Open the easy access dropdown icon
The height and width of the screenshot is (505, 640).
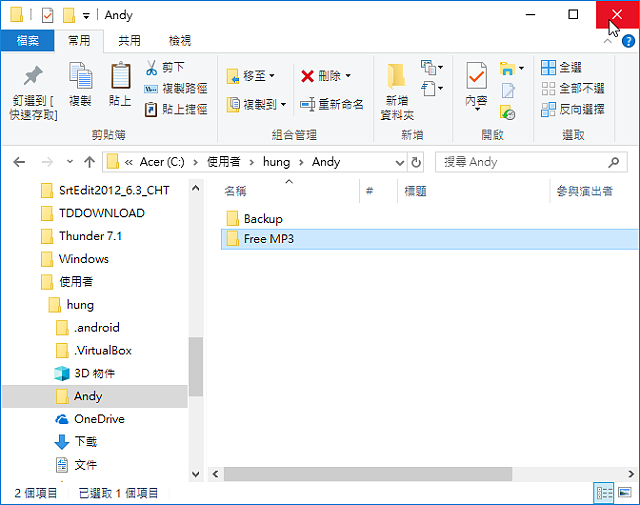click(431, 88)
